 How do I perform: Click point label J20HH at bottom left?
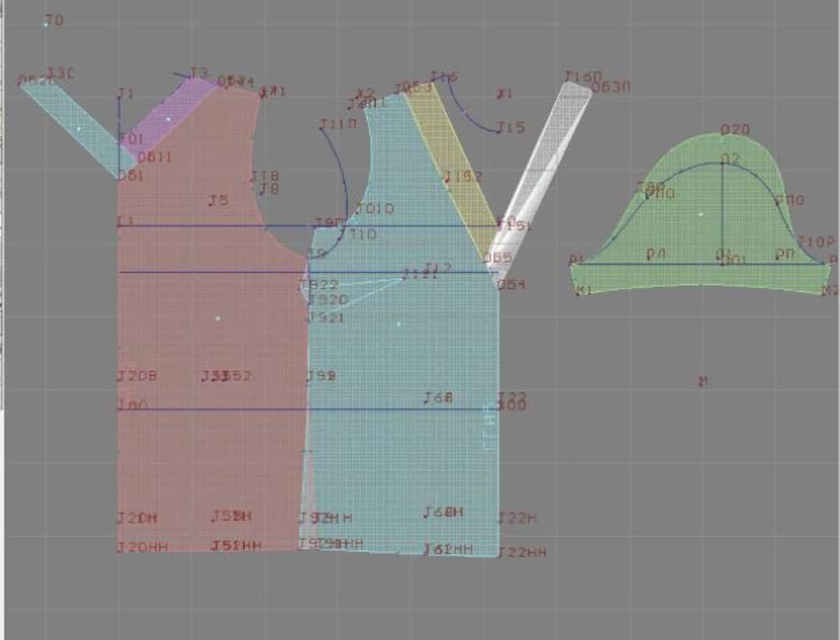point(142,547)
